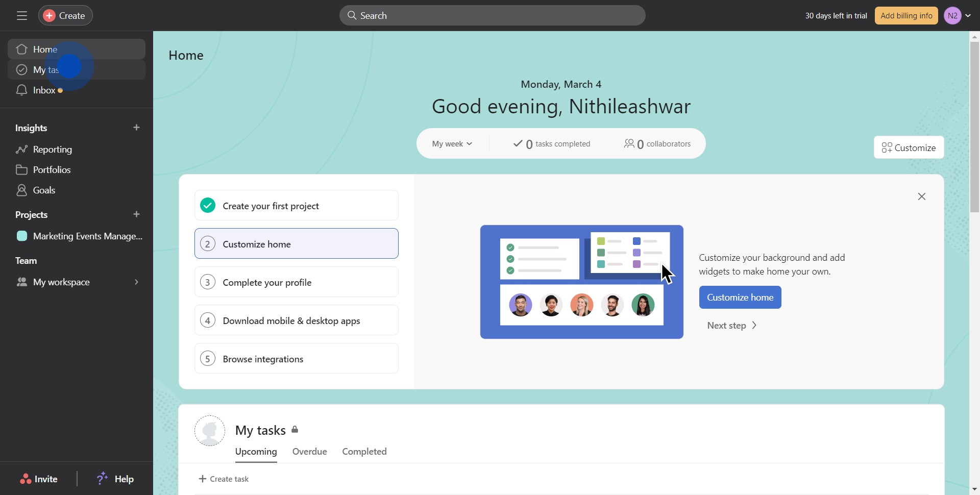Open the sidebar hamburger menu

coord(21,15)
